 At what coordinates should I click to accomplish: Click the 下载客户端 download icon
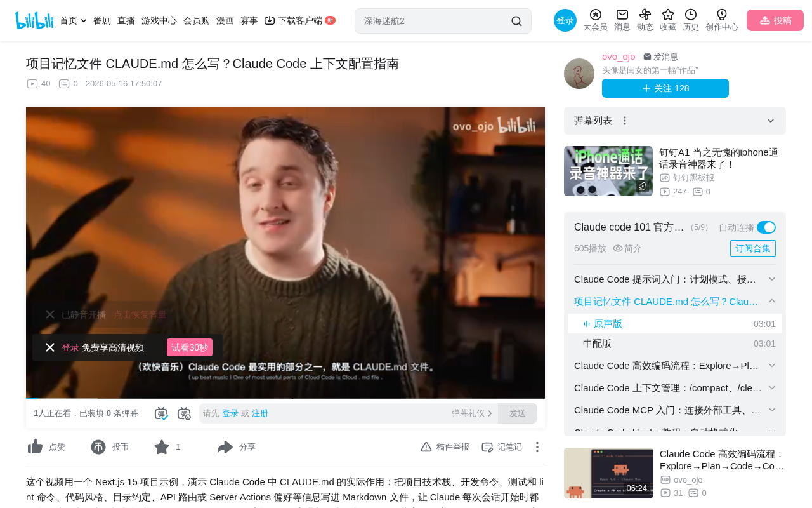click(x=270, y=20)
